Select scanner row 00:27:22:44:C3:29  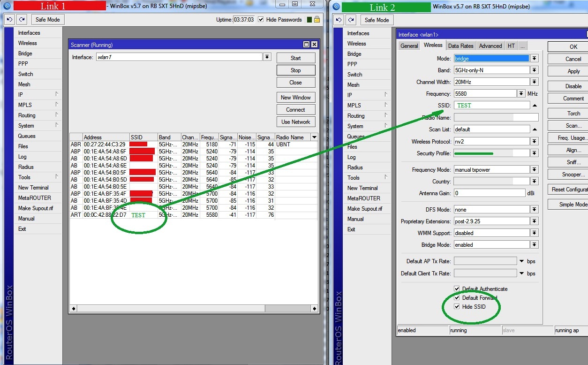point(193,144)
